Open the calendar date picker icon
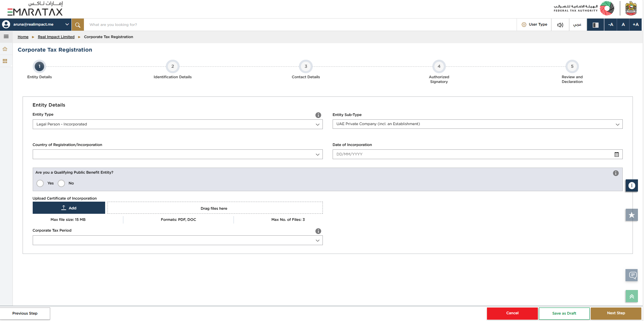The width and height of the screenshot is (644, 321). pyautogui.click(x=616, y=154)
